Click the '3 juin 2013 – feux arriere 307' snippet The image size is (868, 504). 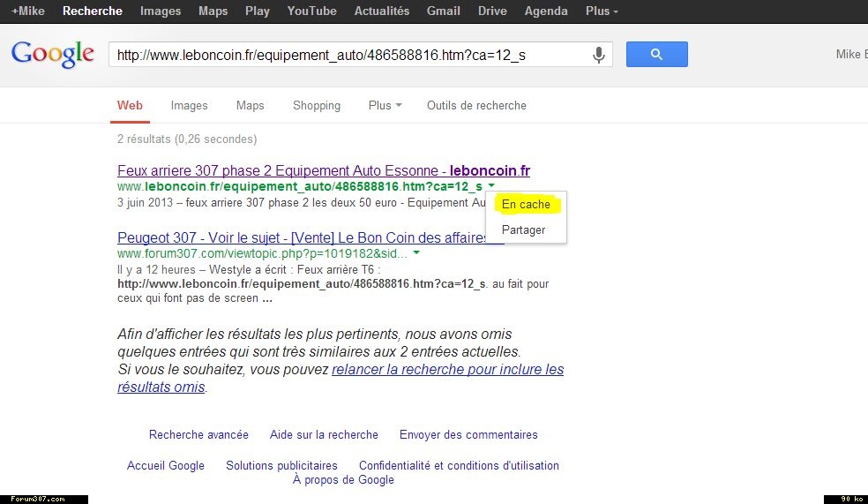(x=301, y=203)
